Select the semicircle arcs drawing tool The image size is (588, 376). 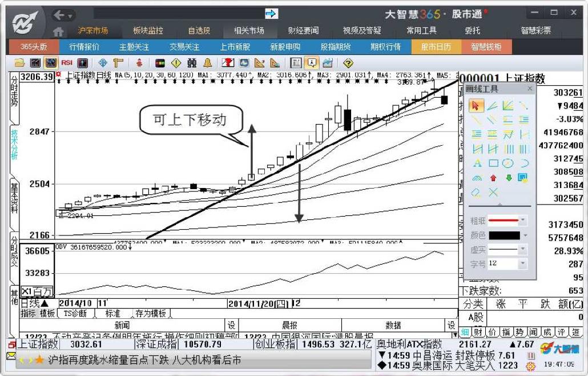[x=477, y=178]
